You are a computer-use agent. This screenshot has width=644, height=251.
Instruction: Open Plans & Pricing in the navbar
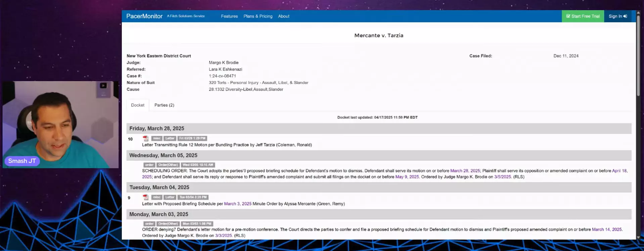[x=258, y=16]
